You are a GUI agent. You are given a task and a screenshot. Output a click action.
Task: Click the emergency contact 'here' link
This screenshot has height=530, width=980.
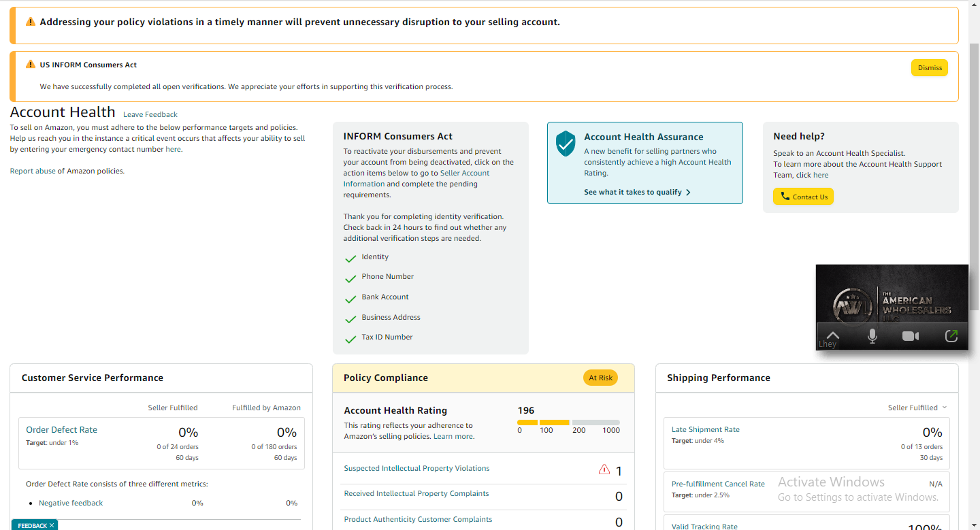pyautogui.click(x=174, y=149)
